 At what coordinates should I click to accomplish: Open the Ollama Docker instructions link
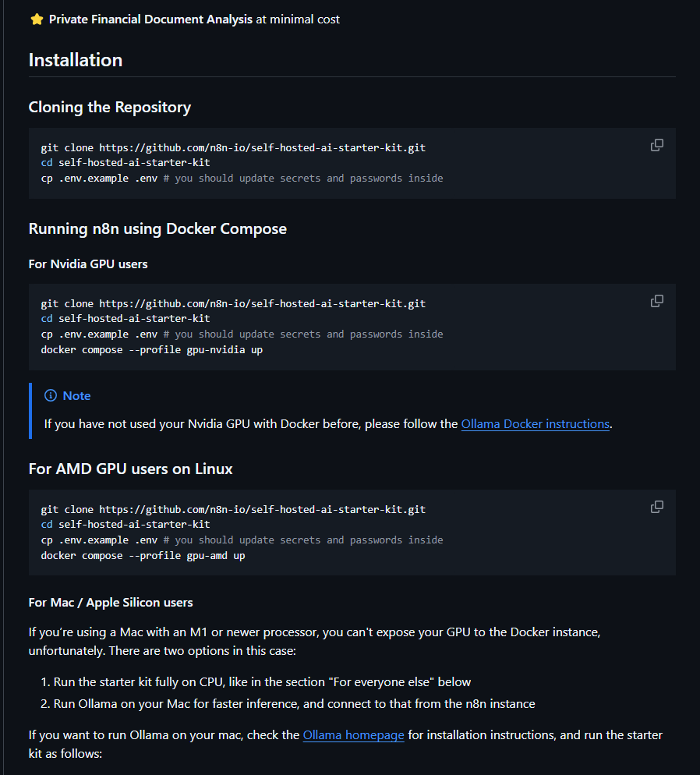[x=535, y=424]
